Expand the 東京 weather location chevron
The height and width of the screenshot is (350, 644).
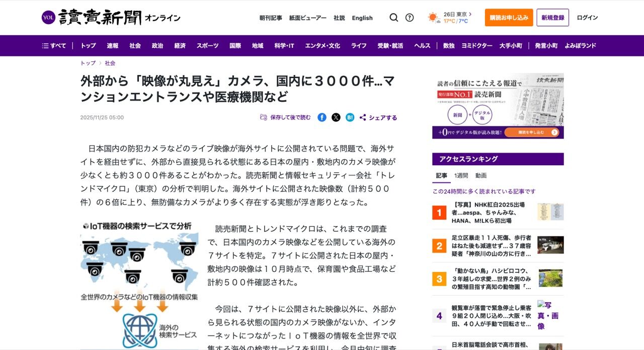tap(470, 14)
